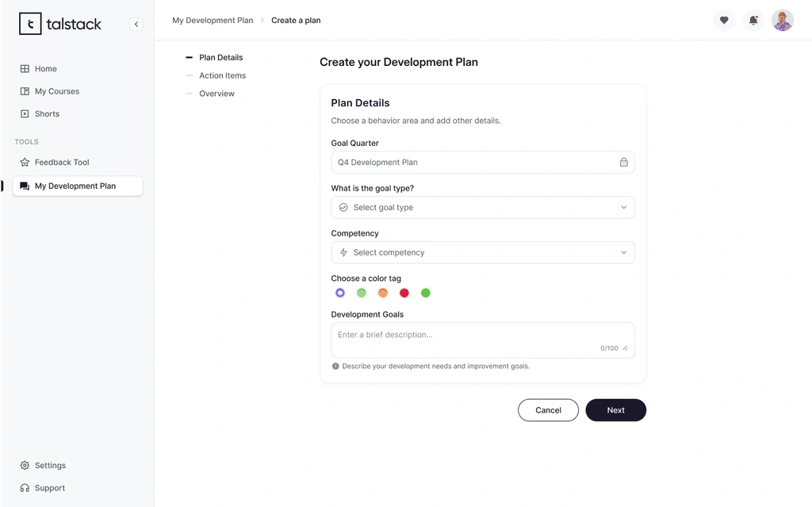Collapse the sidebar with the chevron button

[136, 25]
